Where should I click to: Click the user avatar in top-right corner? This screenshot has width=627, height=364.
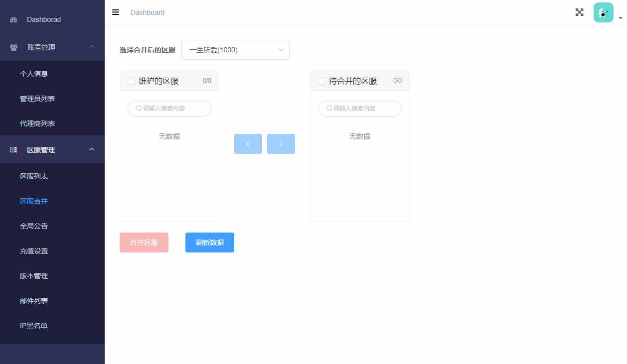click(x=603, y=11)
